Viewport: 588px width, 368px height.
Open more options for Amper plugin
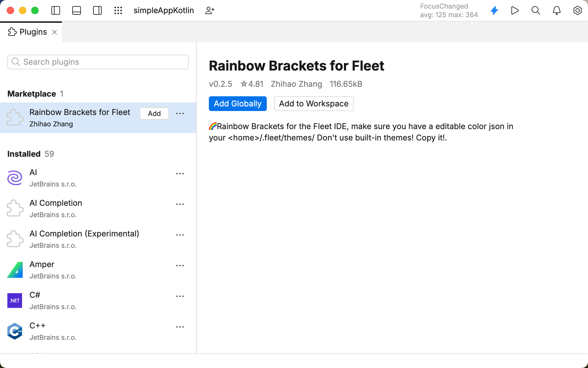point(180,266)
